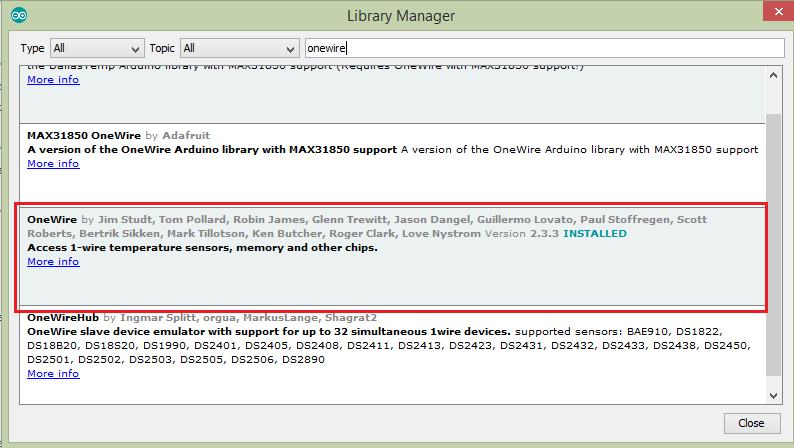Click the Close button
The height and width of the screenshot is (448, 794).
click(x=751, y=423)
